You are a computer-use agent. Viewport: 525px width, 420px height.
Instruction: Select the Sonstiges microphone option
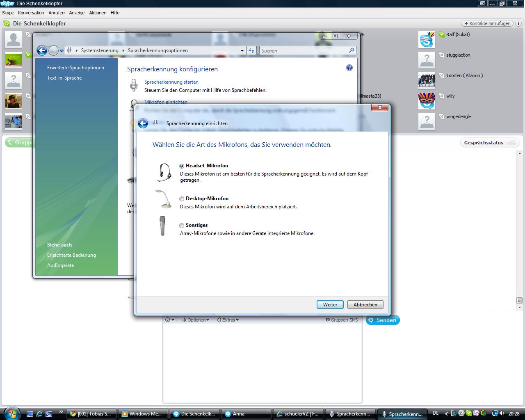pyautogui.click(x=182, y=226)
